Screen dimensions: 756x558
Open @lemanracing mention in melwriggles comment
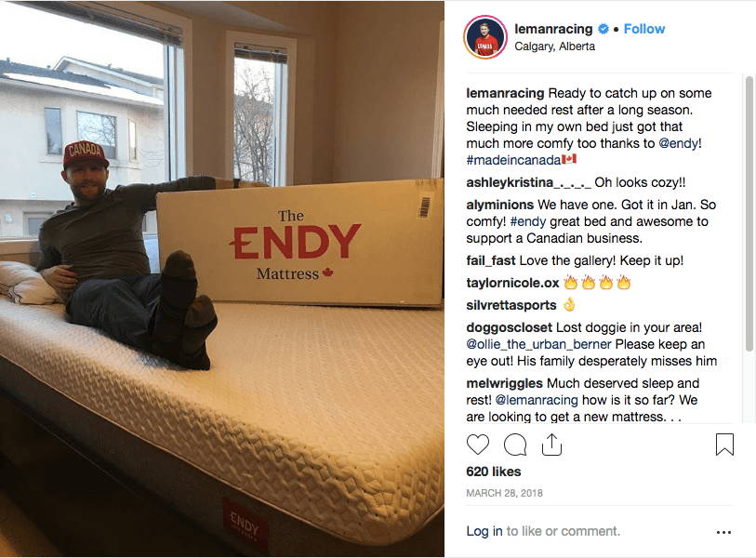coord(537,400)
